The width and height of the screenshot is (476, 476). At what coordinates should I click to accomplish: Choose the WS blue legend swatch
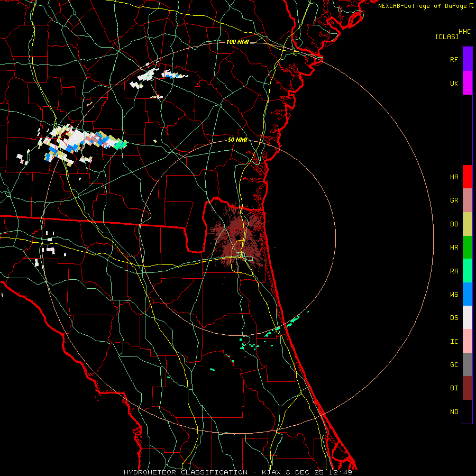click(x=467, y=294)
